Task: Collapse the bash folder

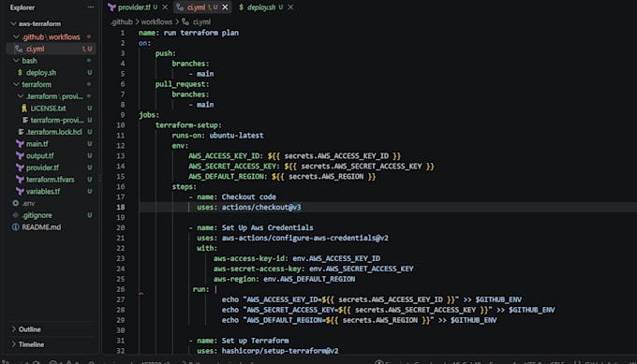Action: 16,61
